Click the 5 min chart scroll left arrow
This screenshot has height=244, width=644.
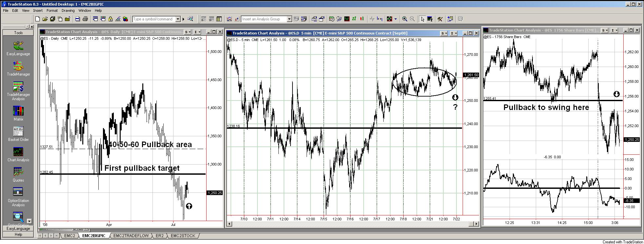pos(230,224)
